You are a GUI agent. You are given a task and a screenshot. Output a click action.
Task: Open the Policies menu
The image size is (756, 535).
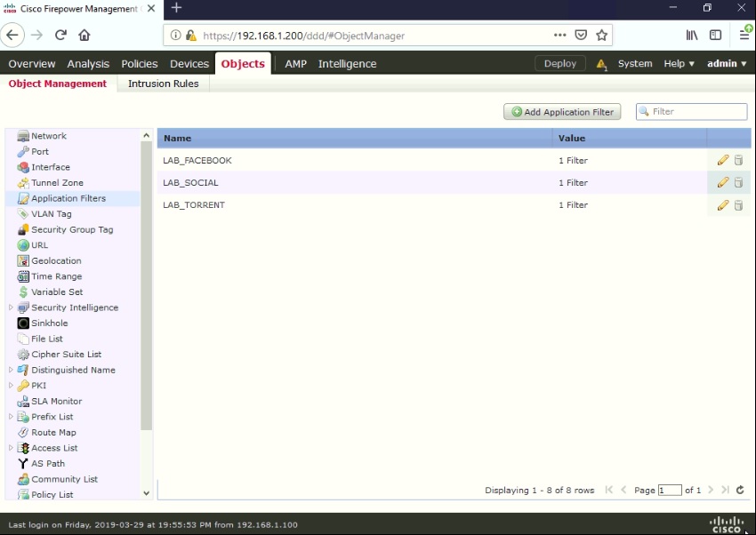(x=140, y=64)
